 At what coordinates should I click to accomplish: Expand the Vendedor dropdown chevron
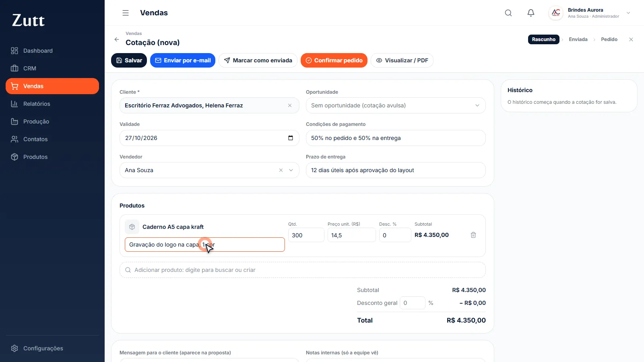[x=291, y=170]
